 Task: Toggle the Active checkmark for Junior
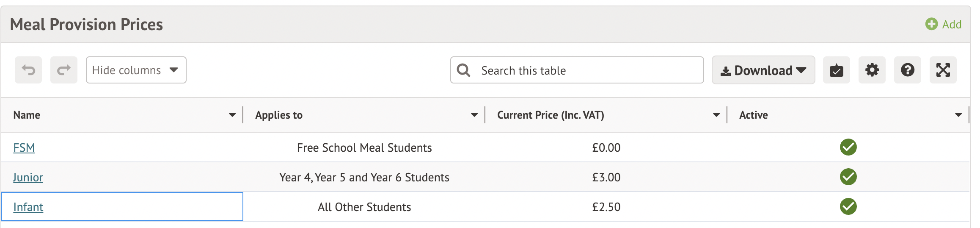tap(848, 177)
